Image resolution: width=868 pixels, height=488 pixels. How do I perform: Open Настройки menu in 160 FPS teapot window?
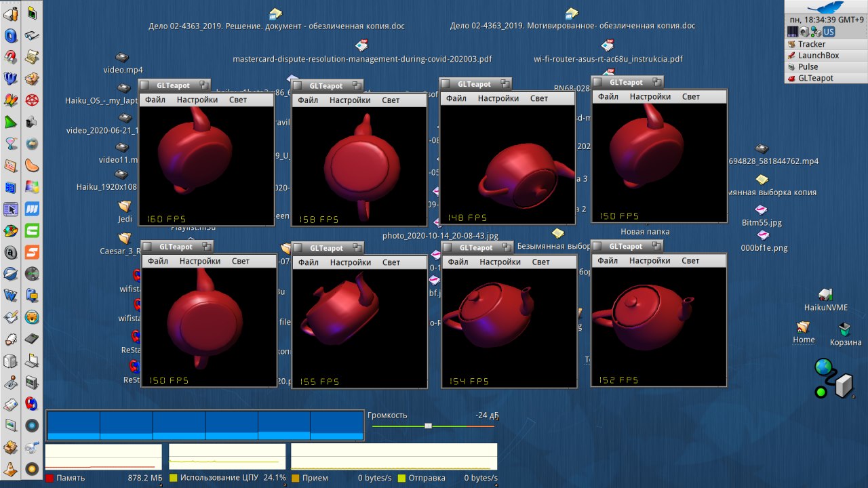(197, 100)
